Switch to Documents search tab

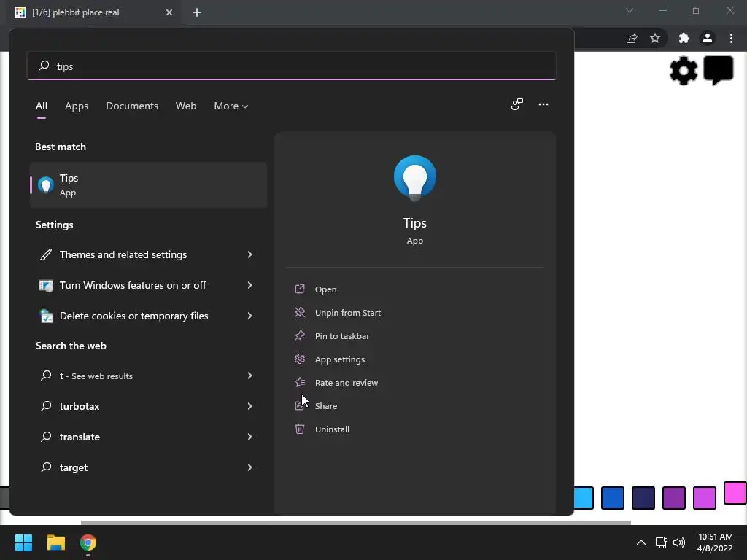[x=132, y=106]
